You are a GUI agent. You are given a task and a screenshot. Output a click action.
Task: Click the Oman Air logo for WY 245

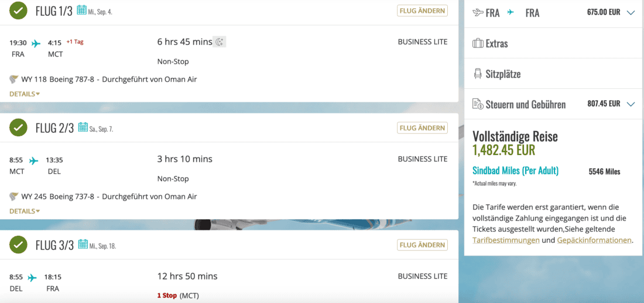[14, 196]
